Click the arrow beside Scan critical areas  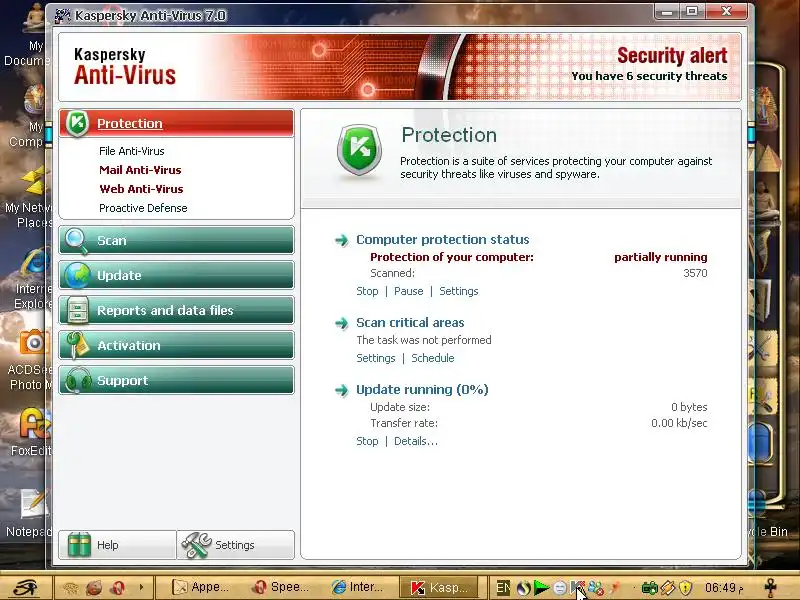click(341, 323)
